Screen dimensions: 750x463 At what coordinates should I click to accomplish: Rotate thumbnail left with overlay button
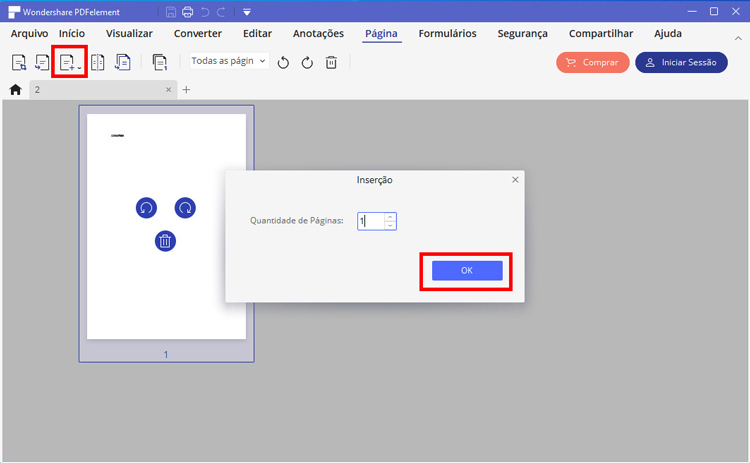[x=146, y=208]
